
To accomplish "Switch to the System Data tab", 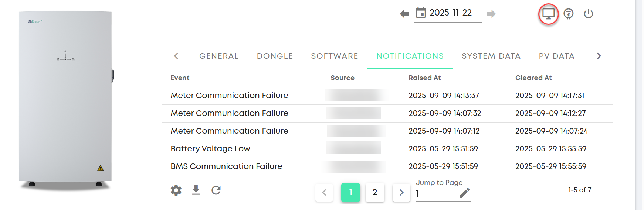I will (x=491, y=56).
